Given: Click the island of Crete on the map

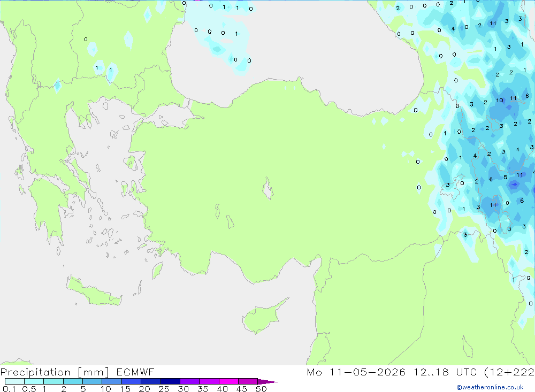Looking at the screenshot, I should tap(94, 291).
